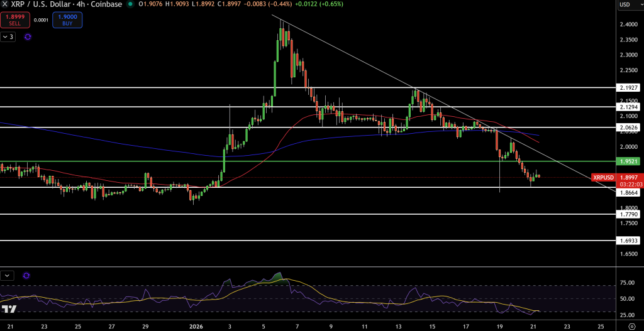Click the H1.9093 high value
This screenshot has height=331, width=644.
[178, 4]
